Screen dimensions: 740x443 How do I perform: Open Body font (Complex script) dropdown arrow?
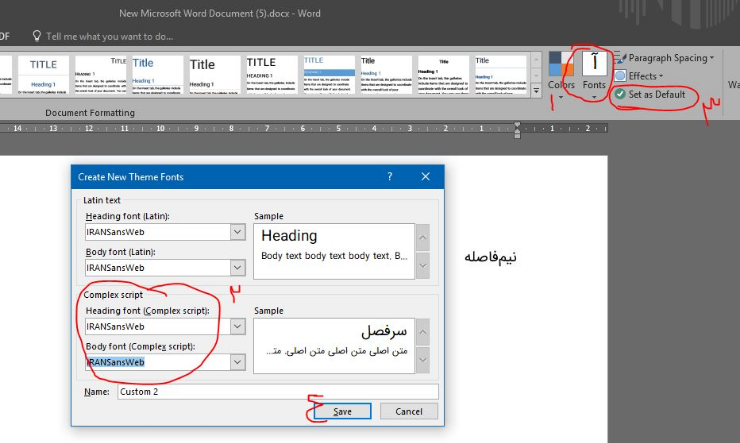pos(237,362)
